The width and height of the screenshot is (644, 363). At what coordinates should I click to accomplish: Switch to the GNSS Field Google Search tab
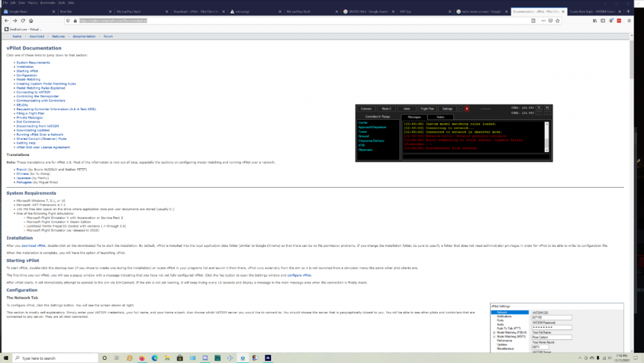[x=369, y=12]
